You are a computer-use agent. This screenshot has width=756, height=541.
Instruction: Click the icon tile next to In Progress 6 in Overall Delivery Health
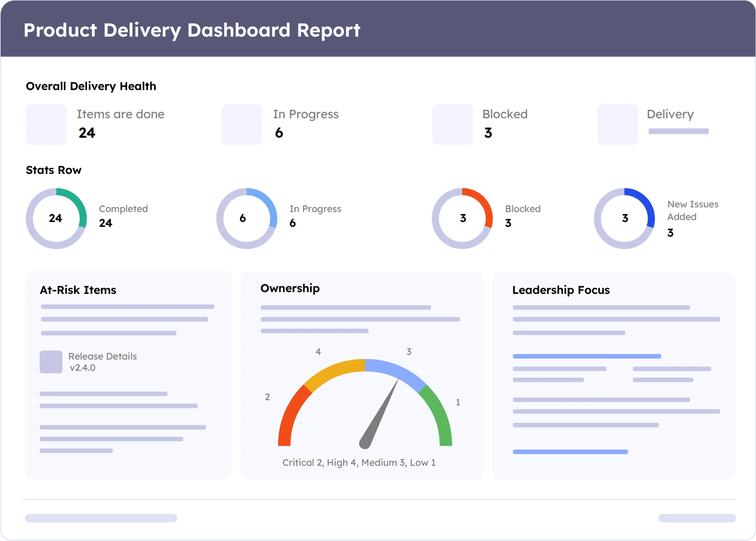coord(242,125)
